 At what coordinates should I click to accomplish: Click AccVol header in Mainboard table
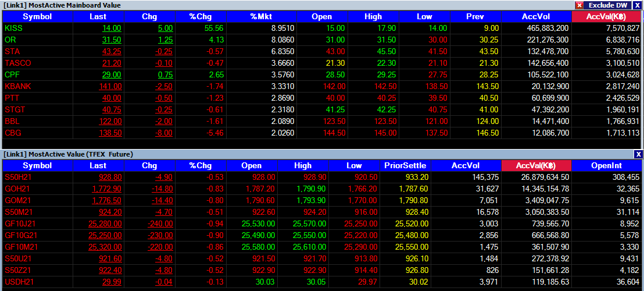click(536, 17)
